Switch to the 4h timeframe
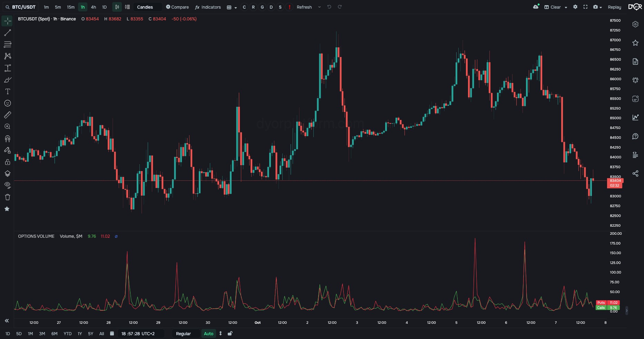Screen dimensions: 644x339 (93, 7)
